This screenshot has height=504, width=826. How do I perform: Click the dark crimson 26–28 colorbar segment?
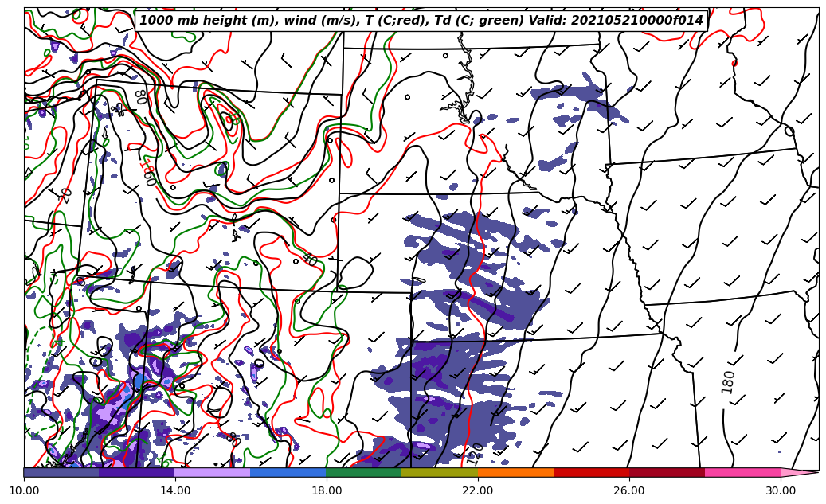pos(667,472)
